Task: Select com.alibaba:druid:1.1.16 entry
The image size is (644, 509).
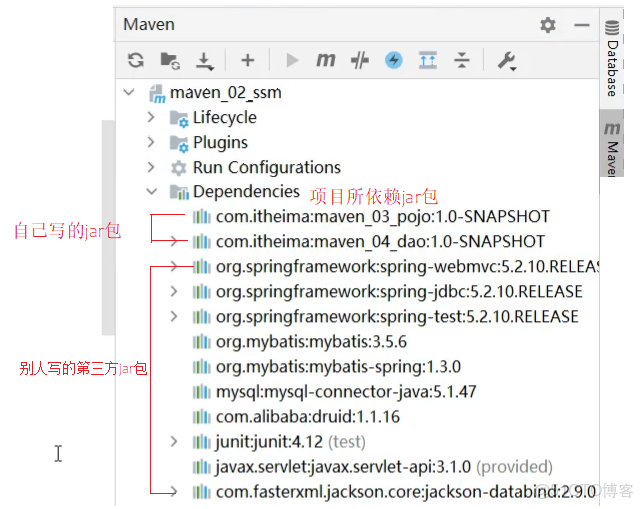Action: click(x=308, y=417)
